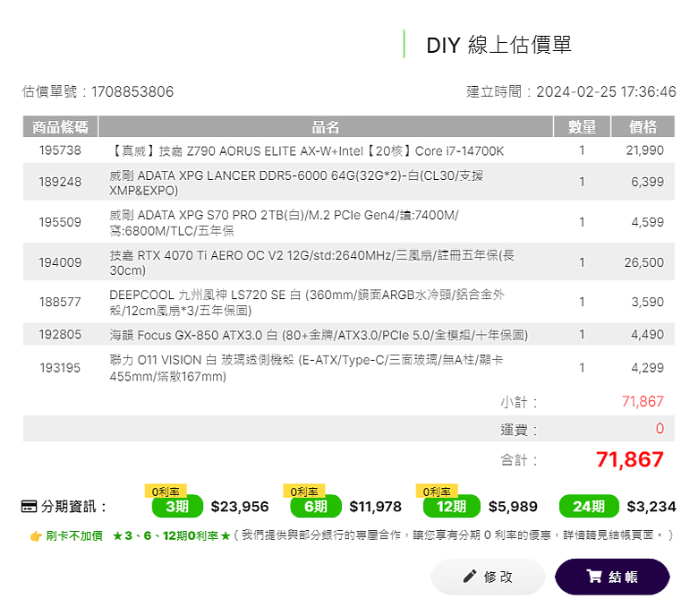
Task: Click the O11 VISION product name
Action: [306, 368]
